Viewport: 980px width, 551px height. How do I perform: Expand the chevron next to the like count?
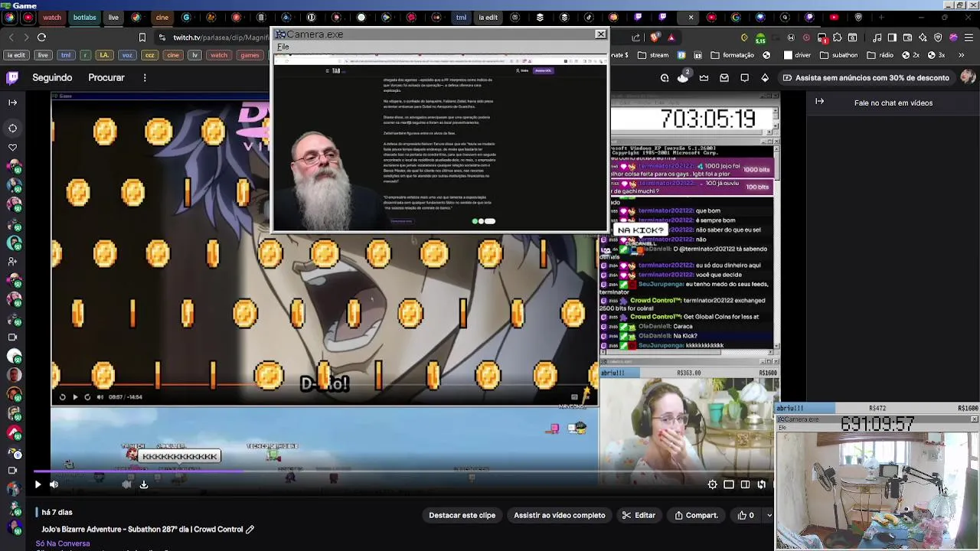769,515
